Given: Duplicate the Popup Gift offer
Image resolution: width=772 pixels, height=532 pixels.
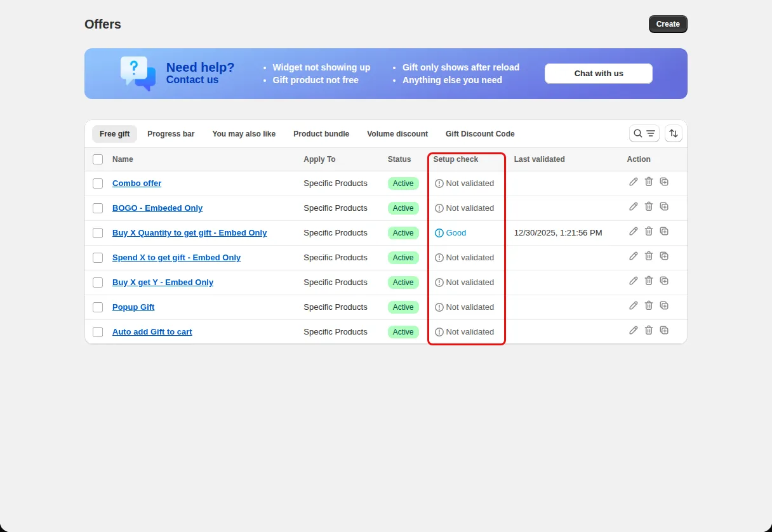Looking at the screenshot, I should [664, 305].
